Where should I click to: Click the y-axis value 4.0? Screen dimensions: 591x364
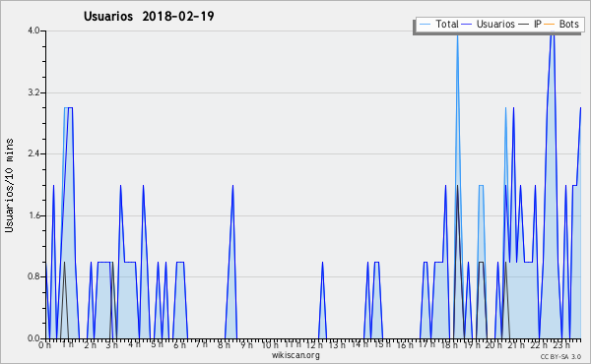(x=33, y=30)
